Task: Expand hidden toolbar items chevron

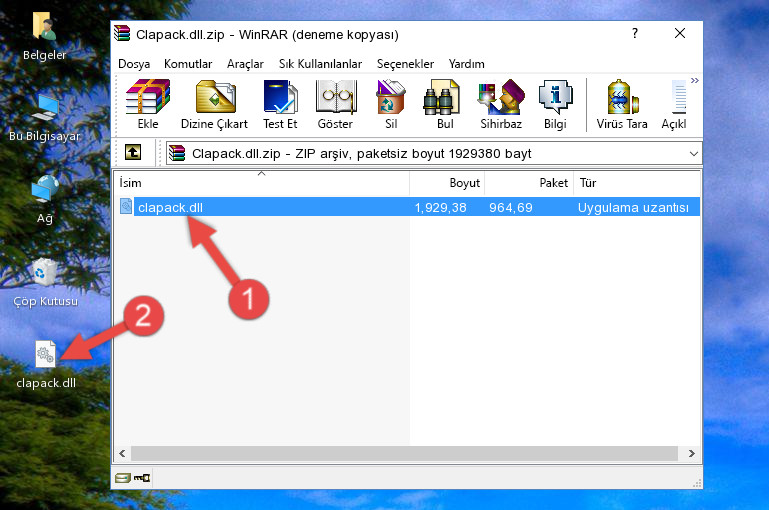Action: (694, 81)
